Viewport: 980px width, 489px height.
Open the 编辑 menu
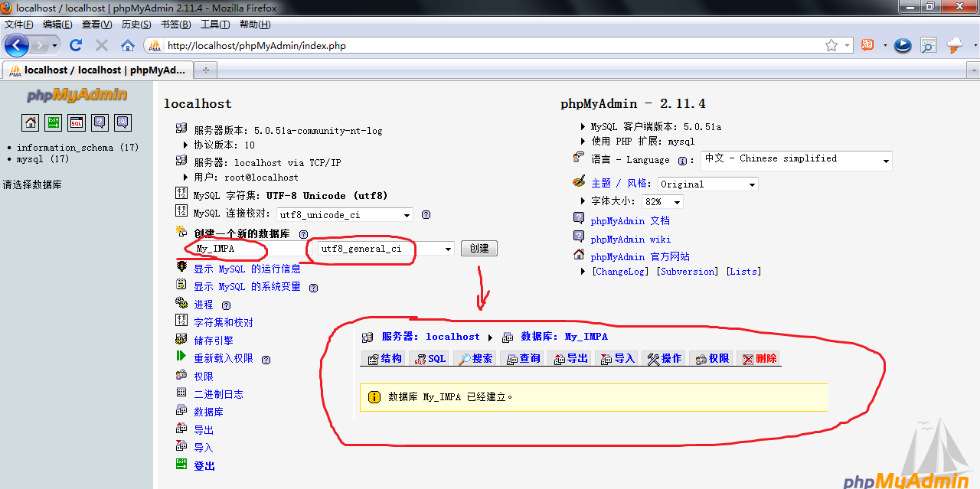[x=57, y=24]
